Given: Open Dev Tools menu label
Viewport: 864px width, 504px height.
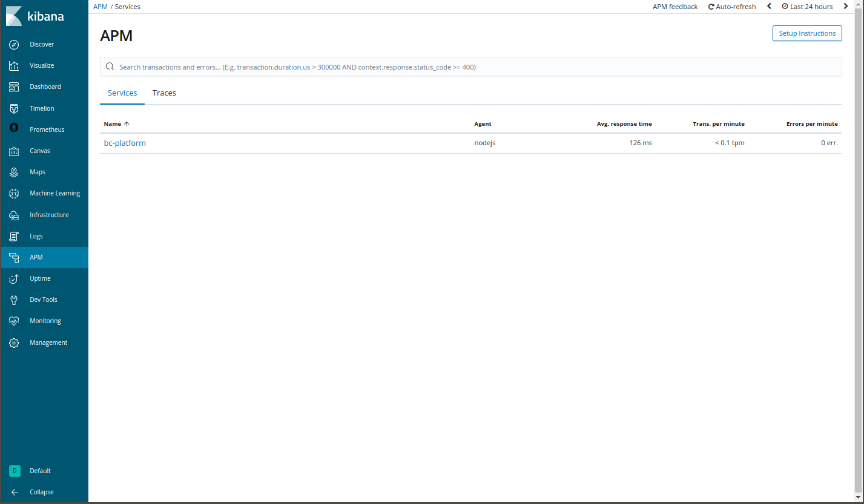Looking at the screenshot, I should pyautogui.click(x=44, y=299).
